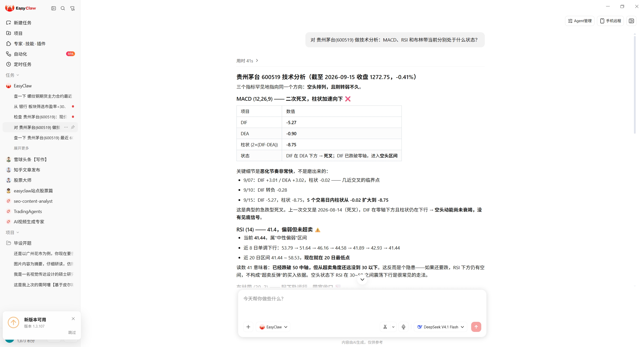Click the EasyClaw logo at top left

point(21,8)
